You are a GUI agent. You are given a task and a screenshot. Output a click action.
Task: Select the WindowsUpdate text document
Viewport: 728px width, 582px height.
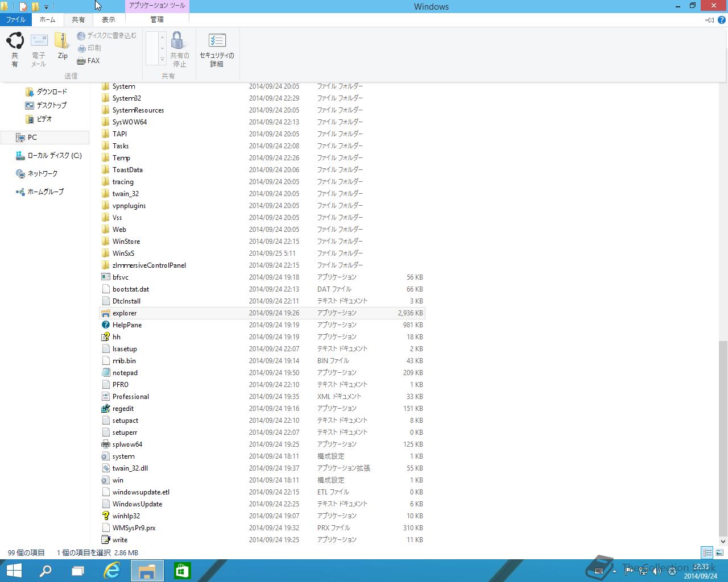coord(262,504)
